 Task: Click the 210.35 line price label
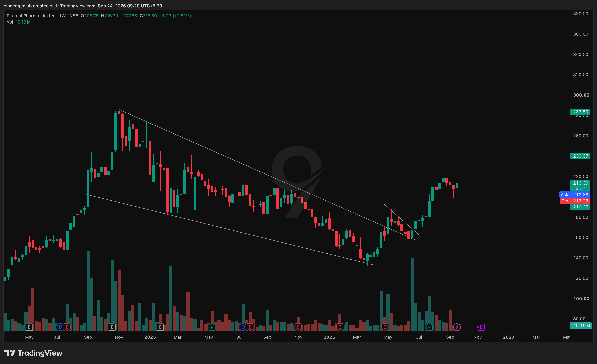[x=580, y=207]
